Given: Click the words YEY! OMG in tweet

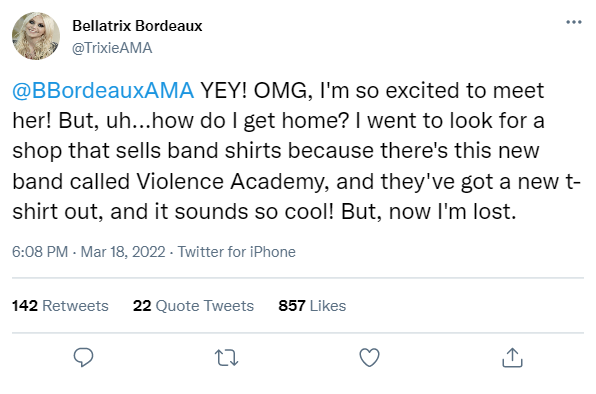Looking at the screenshot, I should click(257, 90).
